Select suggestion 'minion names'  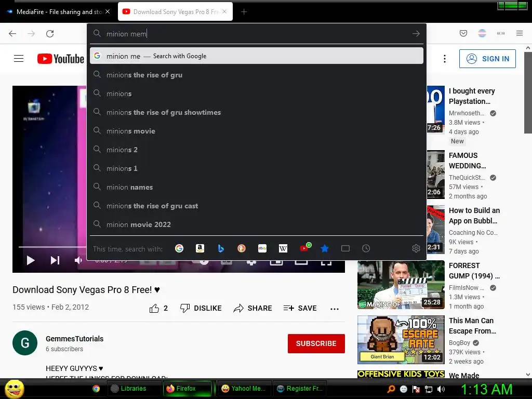point(257,187)
